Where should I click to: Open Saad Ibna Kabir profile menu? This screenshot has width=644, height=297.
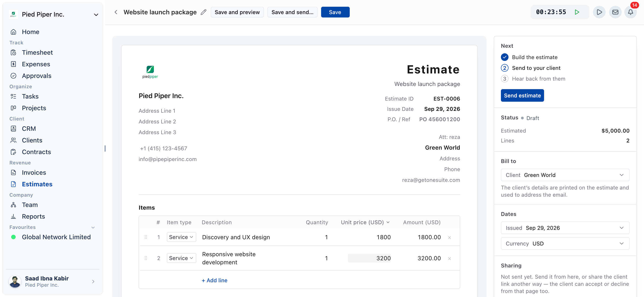[x=52, y=282]
